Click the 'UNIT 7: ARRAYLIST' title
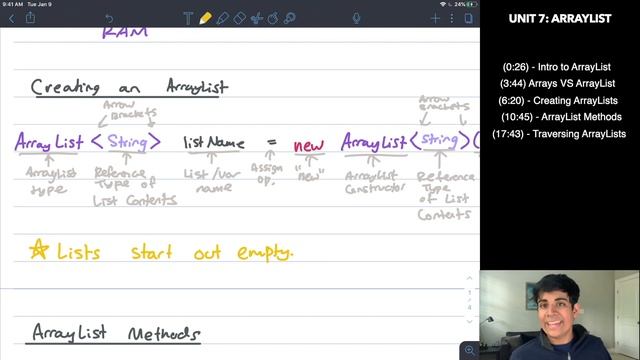 click(x=560, y=19)
